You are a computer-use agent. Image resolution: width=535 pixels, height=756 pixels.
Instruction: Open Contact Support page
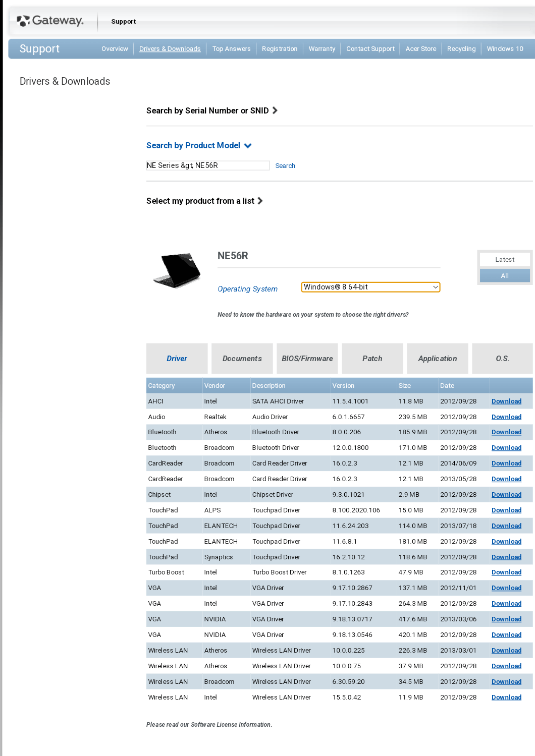(x=370, y=49)
